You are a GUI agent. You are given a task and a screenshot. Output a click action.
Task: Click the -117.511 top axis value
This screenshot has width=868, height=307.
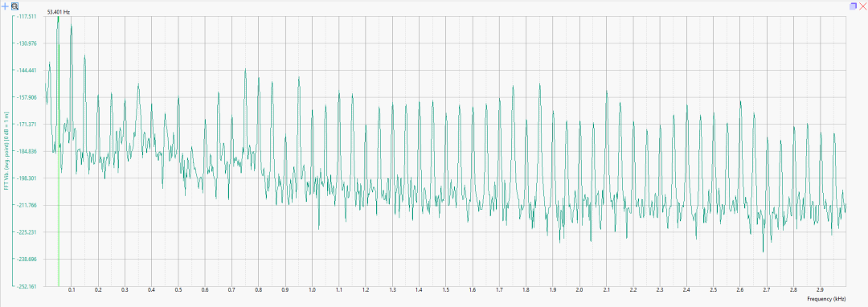coord(27,17)
